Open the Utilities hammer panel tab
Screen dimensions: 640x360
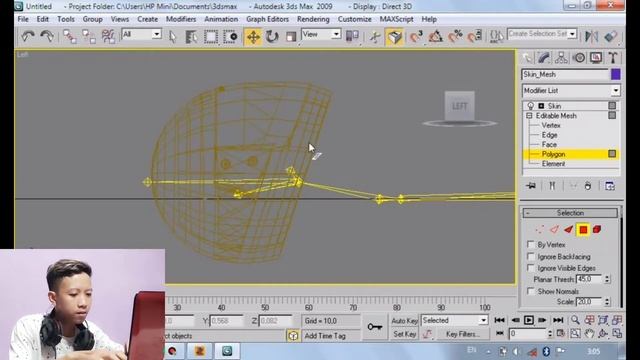[x=613, y=58]
